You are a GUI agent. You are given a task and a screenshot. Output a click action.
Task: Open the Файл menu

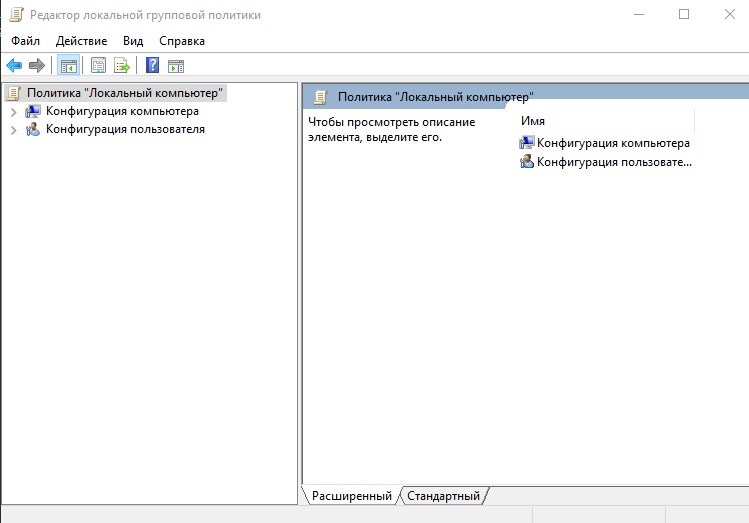[x=25, y=41]
